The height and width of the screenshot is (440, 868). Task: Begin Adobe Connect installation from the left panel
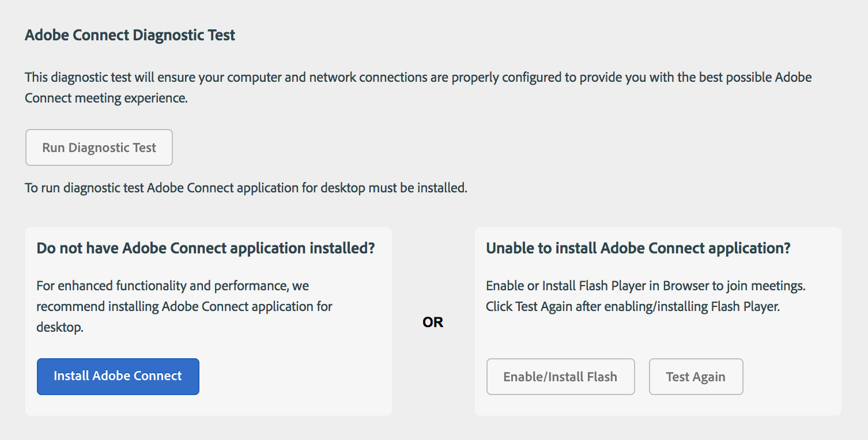point(118,376)
